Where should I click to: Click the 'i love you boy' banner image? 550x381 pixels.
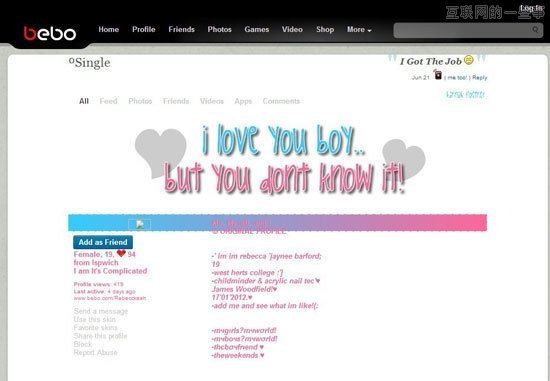tap(280, 159)
